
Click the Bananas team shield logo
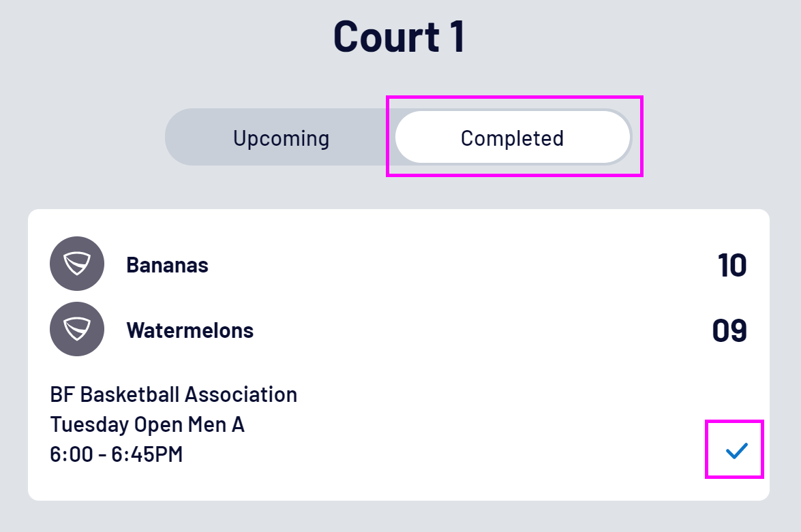pos(77,264)
